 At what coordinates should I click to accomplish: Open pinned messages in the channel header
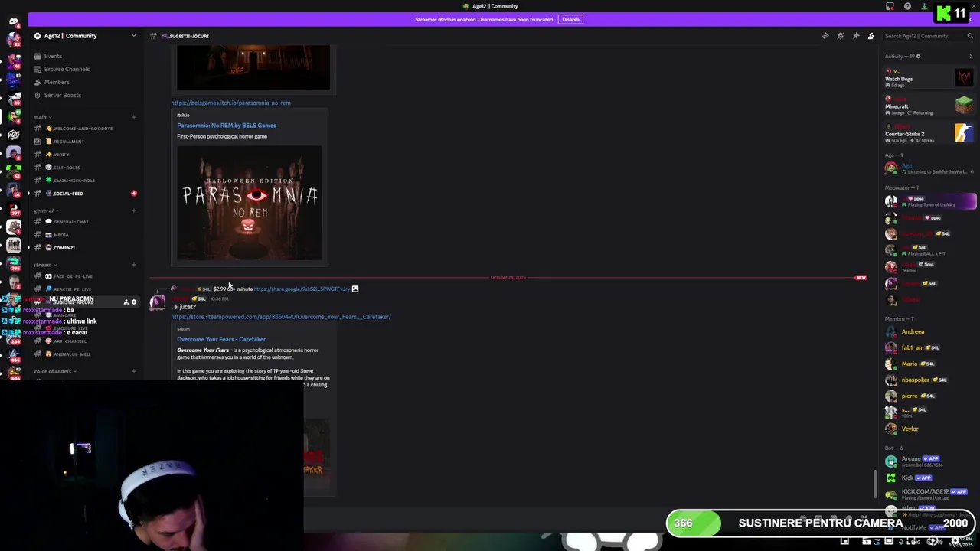(x=856, y=36)
